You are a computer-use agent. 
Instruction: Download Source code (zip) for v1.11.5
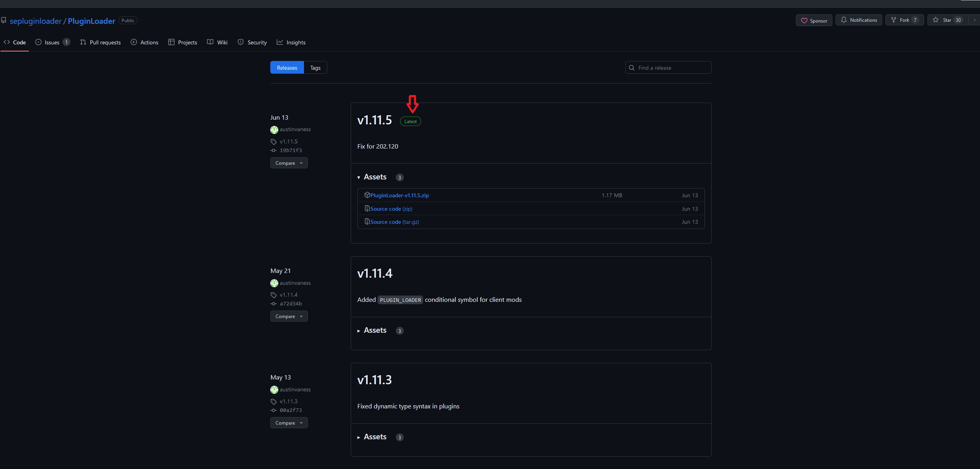[391, 209]
